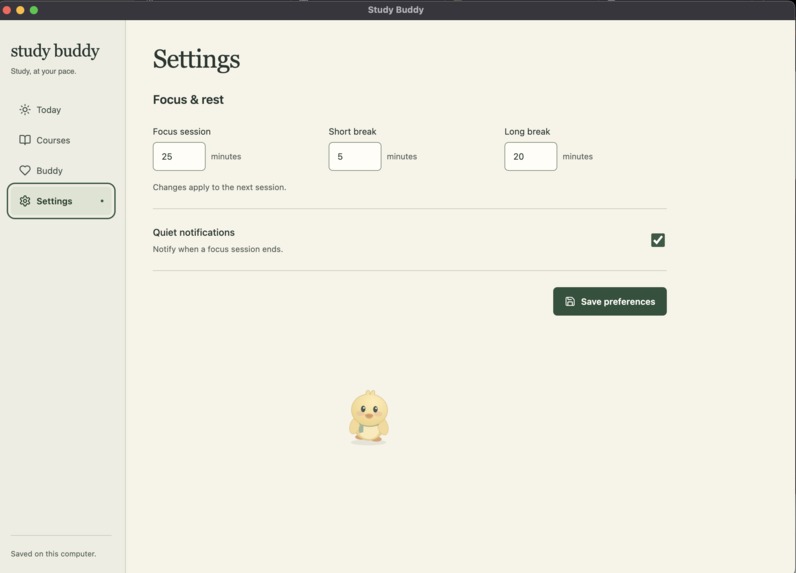Image resolution: width=796 pixels, height=573 pixels.
Task: Click "Notify when a focus session ends." text
Action: pyautogui.click(x=218, y=249)
